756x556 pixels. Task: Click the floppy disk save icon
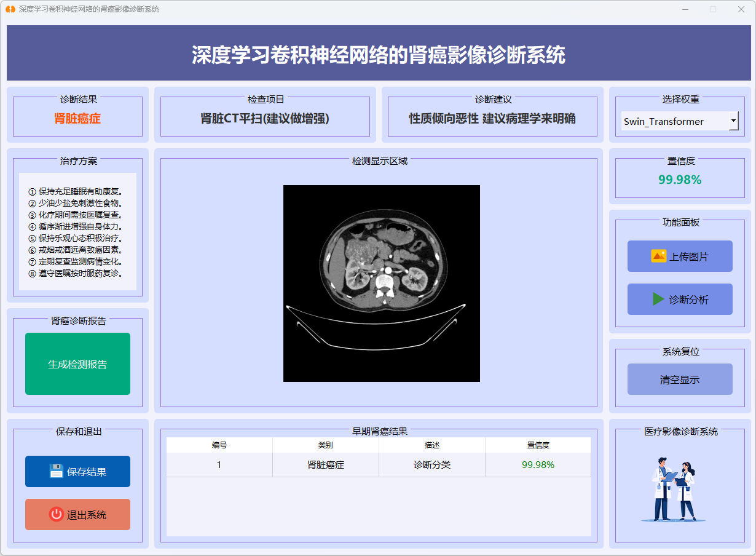tap(57, 472)
